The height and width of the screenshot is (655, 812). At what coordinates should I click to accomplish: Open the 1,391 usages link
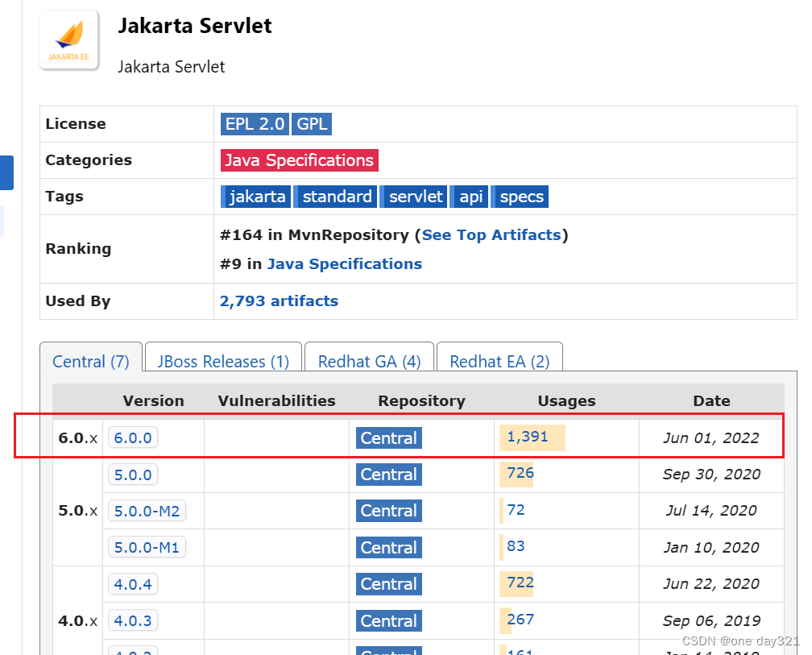pyautogui.click(x=528, y=437)
